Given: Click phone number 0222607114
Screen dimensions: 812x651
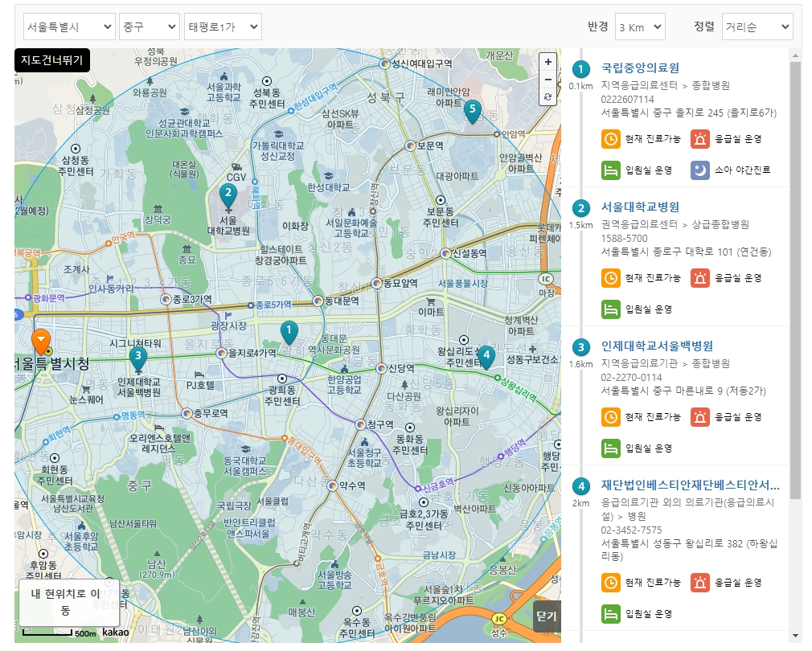Looking at the screenshot, I should (x=627, y=100).
